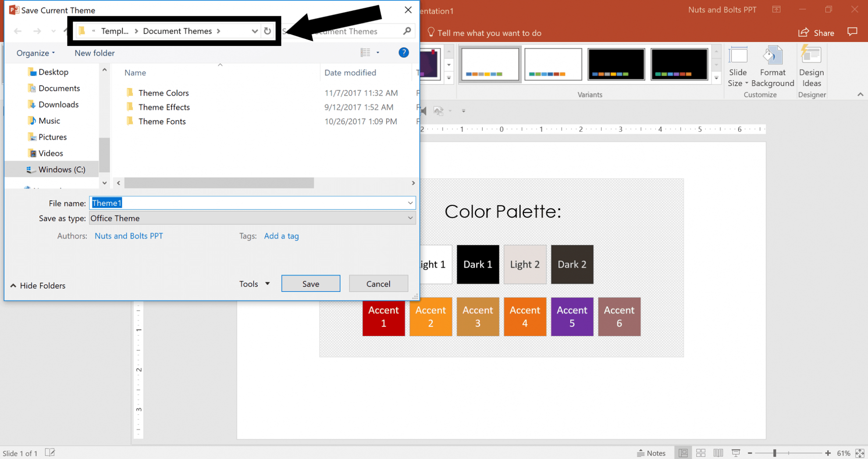
Task: Click the dialog help question mark
Action: click(403, 53)
